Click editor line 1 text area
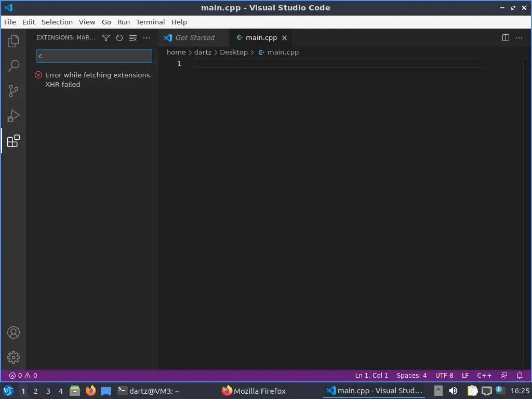 (x=339, y=63)
